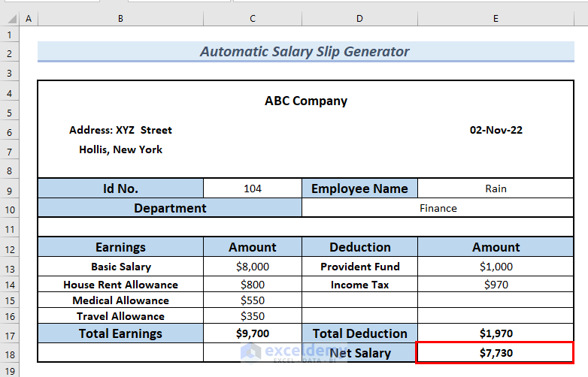
Task: Select the $1,000 provident fund cell
Action: coord(496,267)
